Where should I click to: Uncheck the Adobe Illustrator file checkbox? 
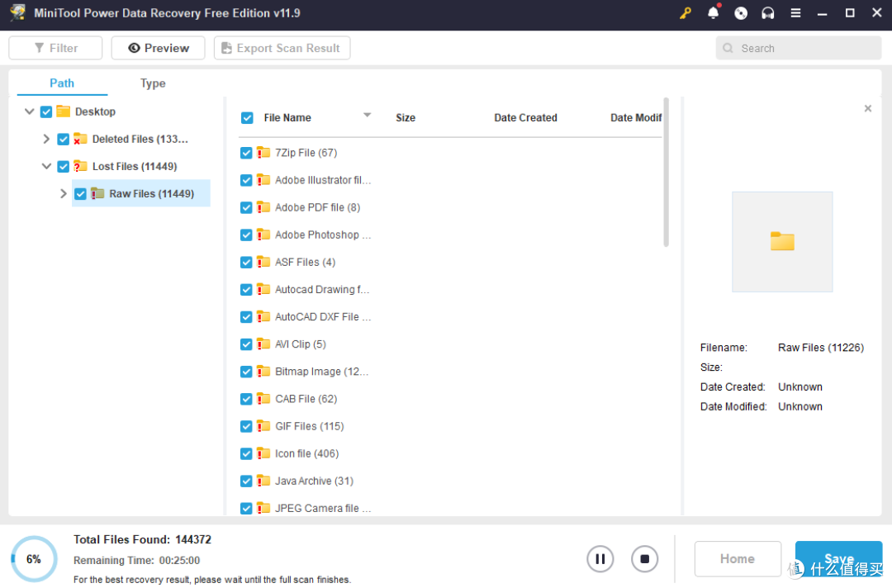click(x=246, y=180)
